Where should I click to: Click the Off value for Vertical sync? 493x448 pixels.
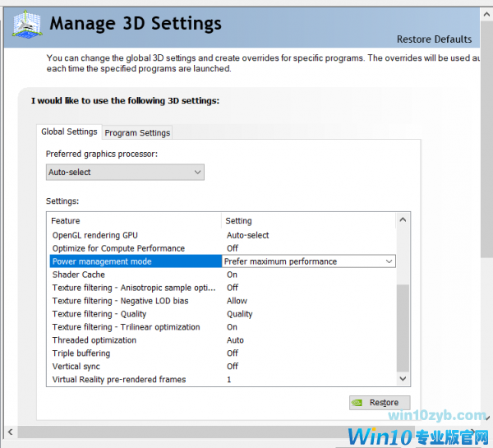[233, 366]
